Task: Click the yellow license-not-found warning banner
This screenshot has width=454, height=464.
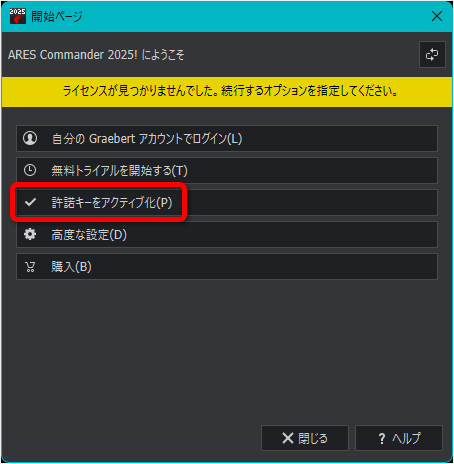Action: click(227, 92)
